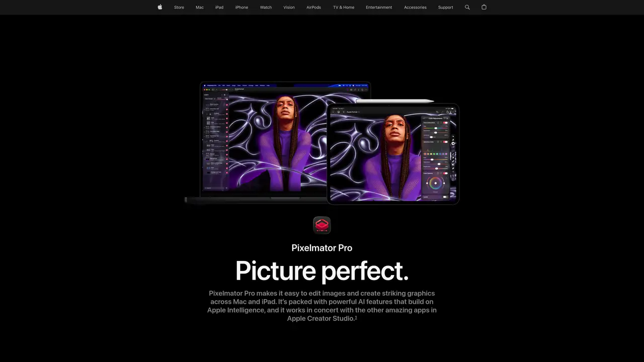Toggle the Color Balance switch on iPad
This screenshot has height=362, width=644.
tap(445, 173)
